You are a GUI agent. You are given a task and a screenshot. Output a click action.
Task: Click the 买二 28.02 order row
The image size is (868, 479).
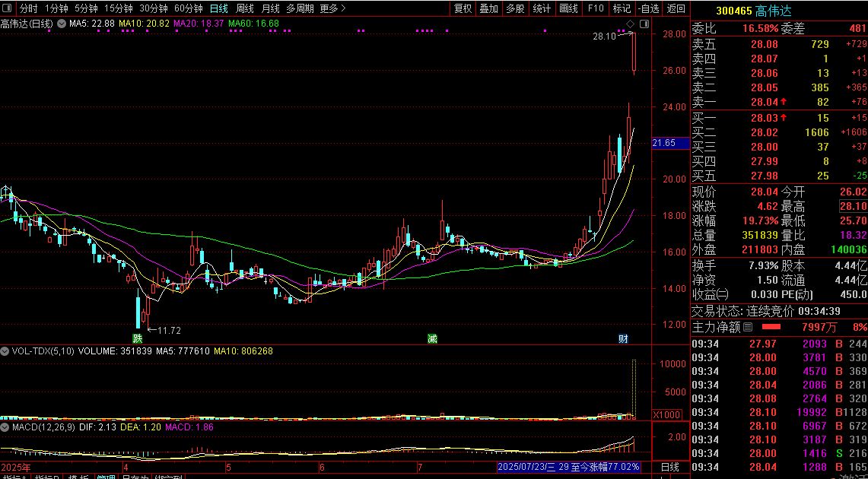780,132
